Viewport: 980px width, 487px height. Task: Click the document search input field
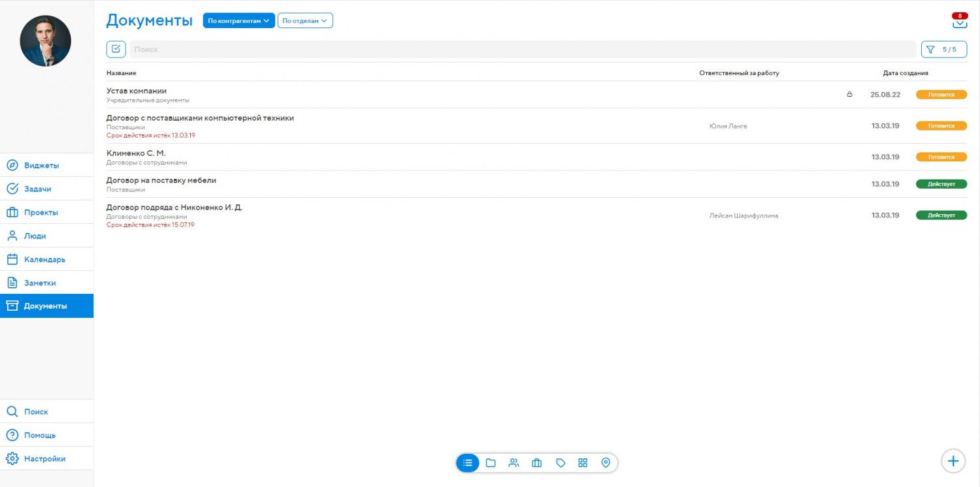click(523, 50)
